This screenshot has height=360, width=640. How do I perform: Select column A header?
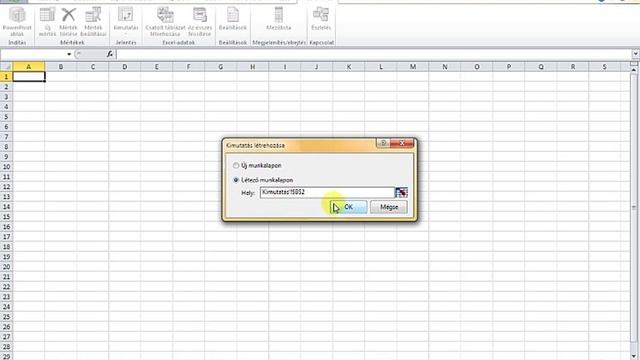29,67
